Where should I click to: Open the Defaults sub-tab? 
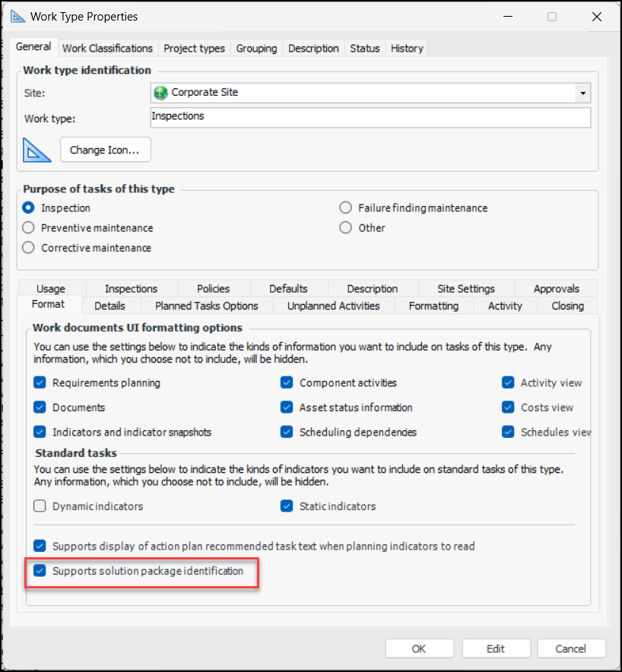pos(288,289)
